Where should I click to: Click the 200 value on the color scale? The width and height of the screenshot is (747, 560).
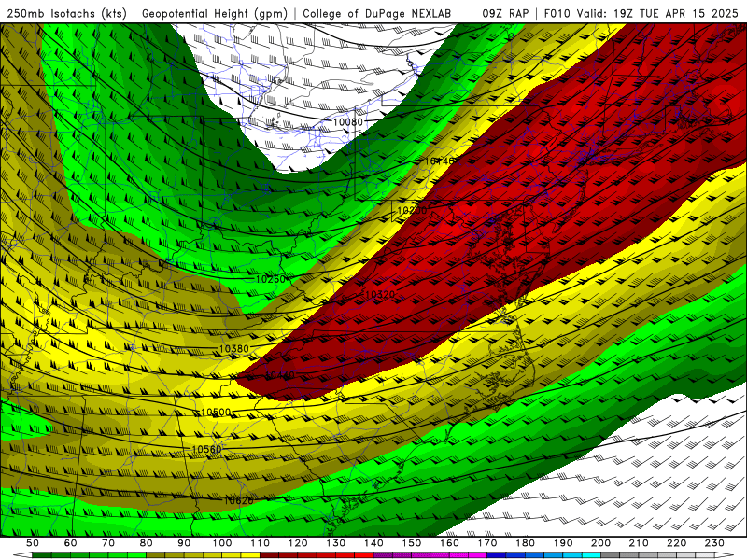click(600, 543)
